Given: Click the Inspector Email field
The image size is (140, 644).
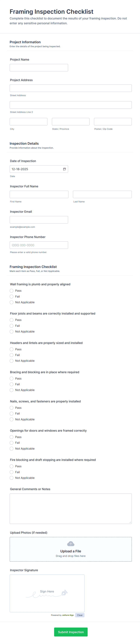Looking at the screenshot, I should pyautogui.click(x=39, y=220).
